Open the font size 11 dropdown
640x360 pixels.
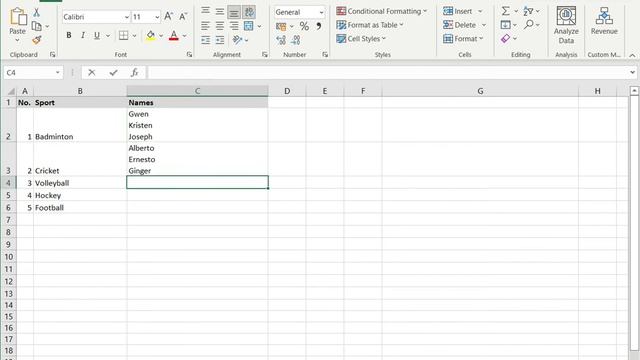[x=157, y=17]
